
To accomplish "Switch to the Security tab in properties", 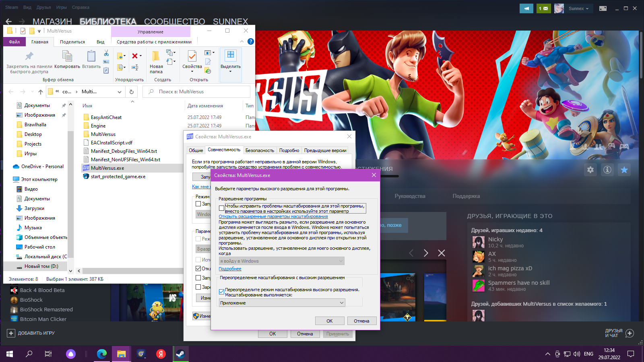I will click(x=260, y=150).
